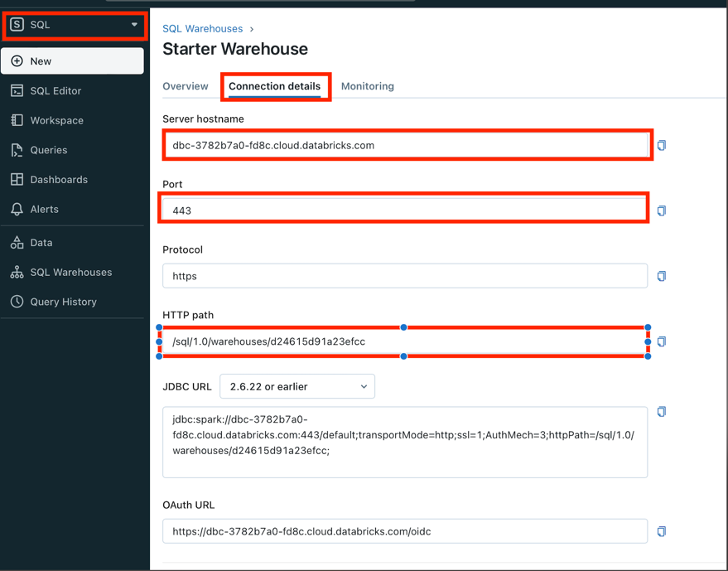Copy the Server hostname value
Screen dimensions: 728x571
tap(661, 146)
